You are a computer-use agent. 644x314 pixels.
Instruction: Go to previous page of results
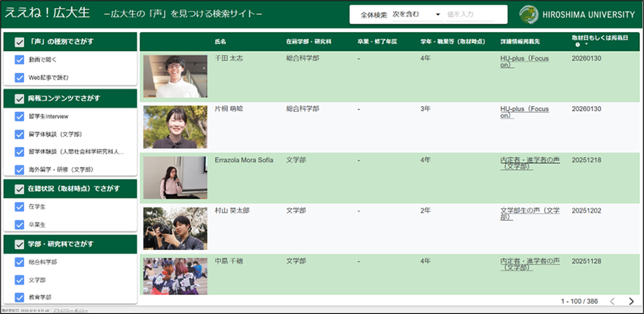click(x=612, y=301)
